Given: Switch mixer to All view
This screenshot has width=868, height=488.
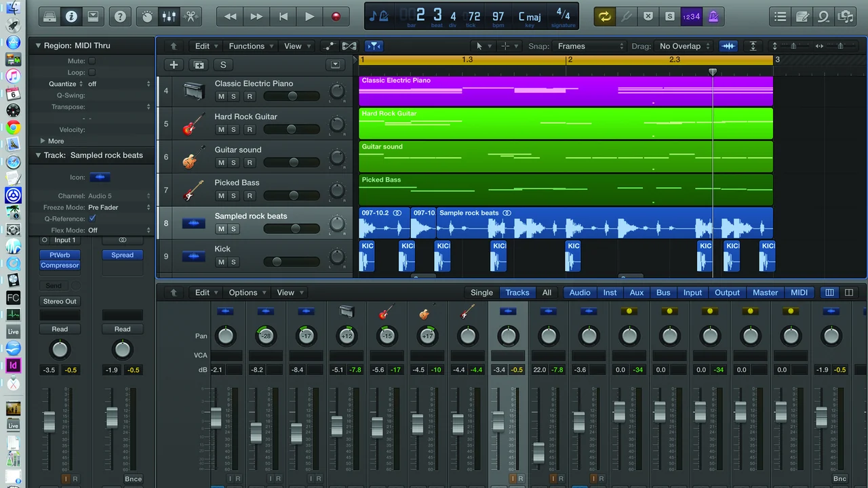Looking at the screenshot, I should click(x=547, y=293).
